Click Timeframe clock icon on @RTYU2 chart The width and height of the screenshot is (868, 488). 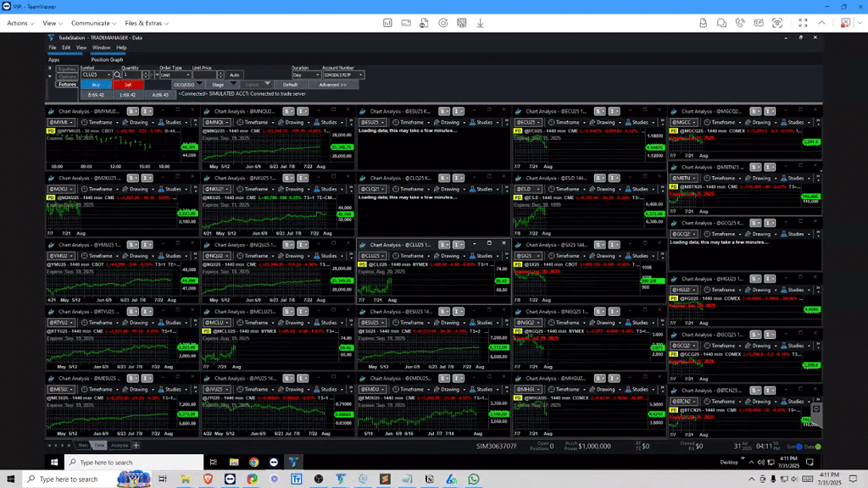point(85,322)
